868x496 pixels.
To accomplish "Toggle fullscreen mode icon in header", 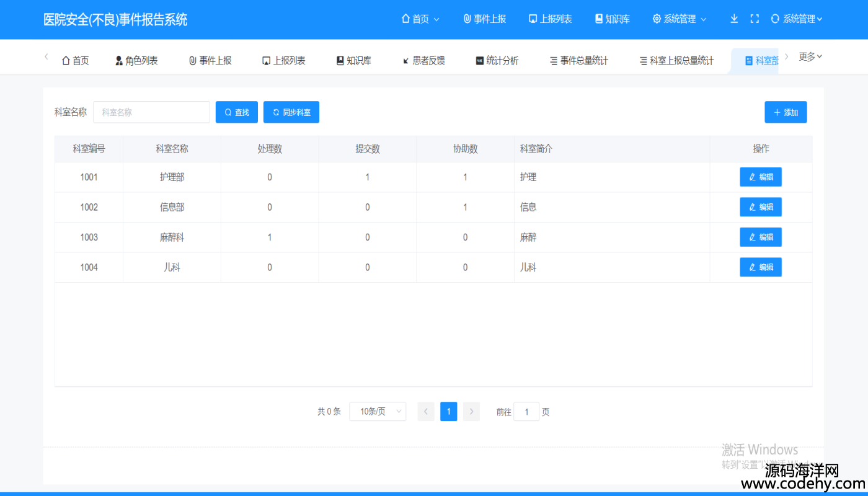I will point(755,19).
